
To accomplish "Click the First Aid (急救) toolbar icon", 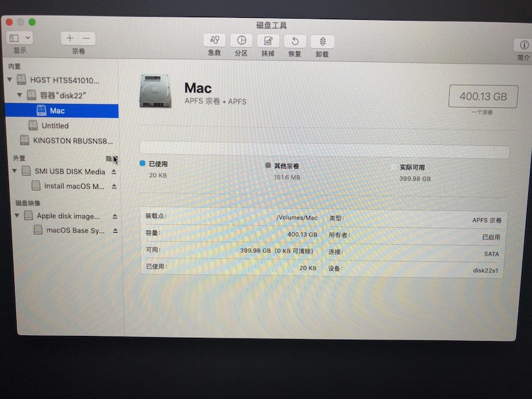I will pyautogui.click(x=214, y=40).
